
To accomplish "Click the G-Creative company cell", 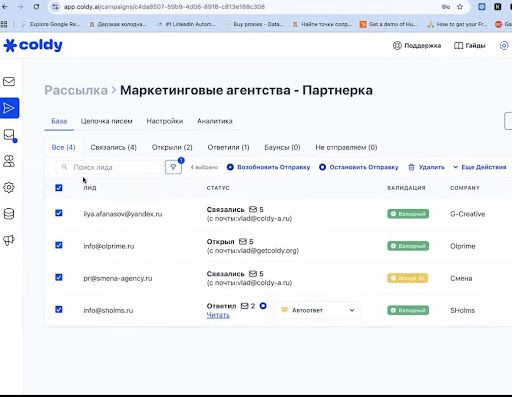I will 467,214.
